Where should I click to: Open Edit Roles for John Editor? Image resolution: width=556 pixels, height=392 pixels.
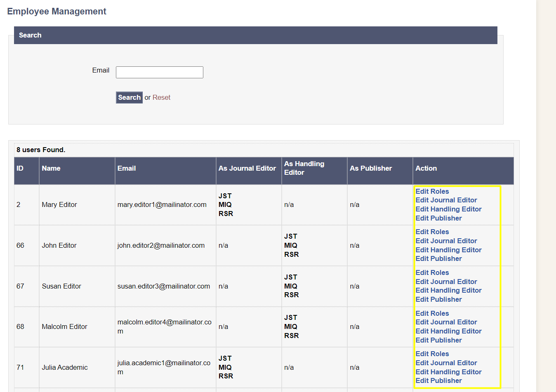(432, 232)
